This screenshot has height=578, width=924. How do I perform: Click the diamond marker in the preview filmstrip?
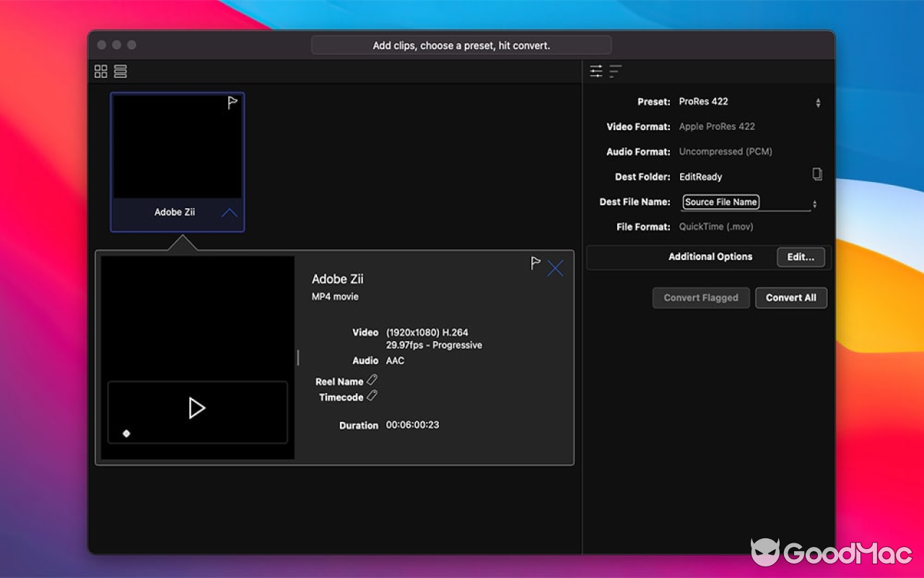point(126,433)
